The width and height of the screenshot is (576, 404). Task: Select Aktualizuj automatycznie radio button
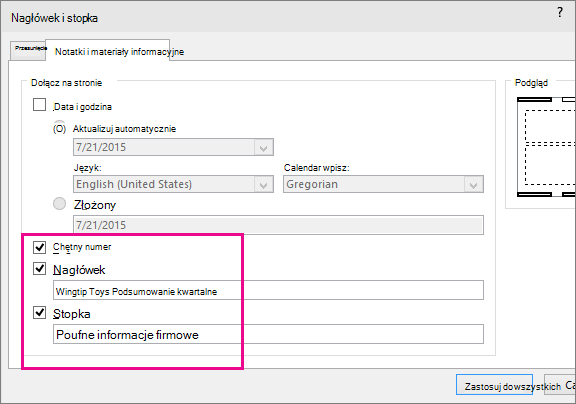60,129
